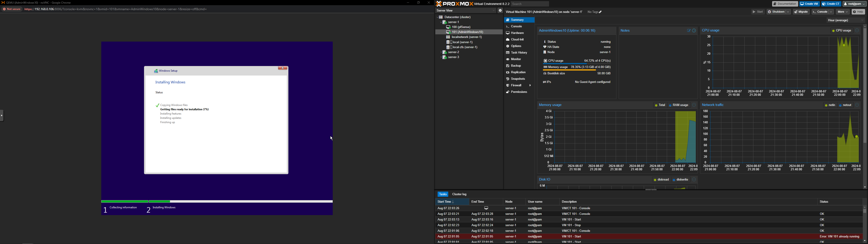Open the Replication tab

tap(519, 73)
